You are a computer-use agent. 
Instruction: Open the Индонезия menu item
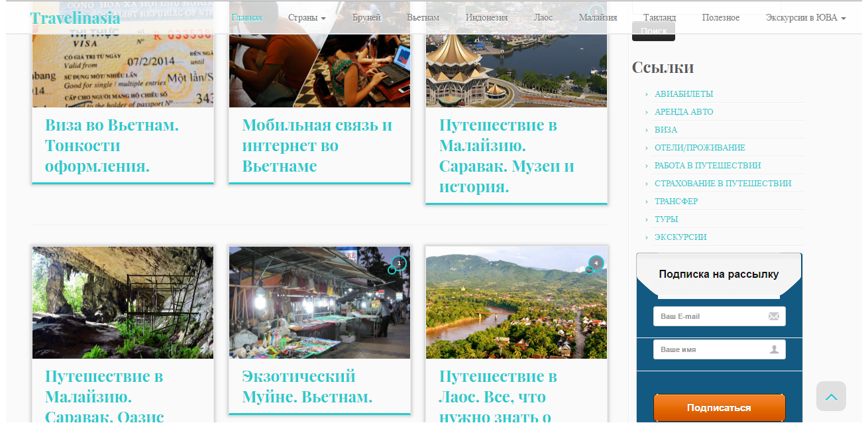[x=486, y=18]
